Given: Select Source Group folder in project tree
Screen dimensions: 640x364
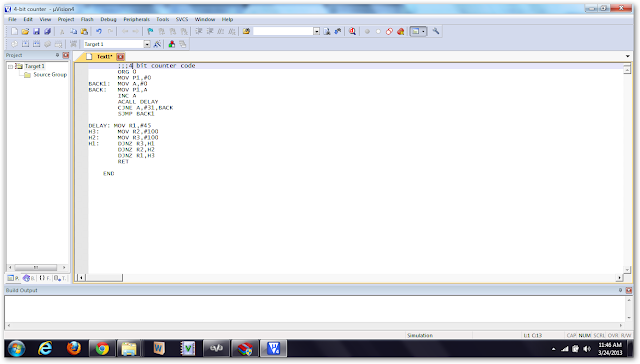Looking at the screenshot, I should pyautogui.click(x=45, y=75).
